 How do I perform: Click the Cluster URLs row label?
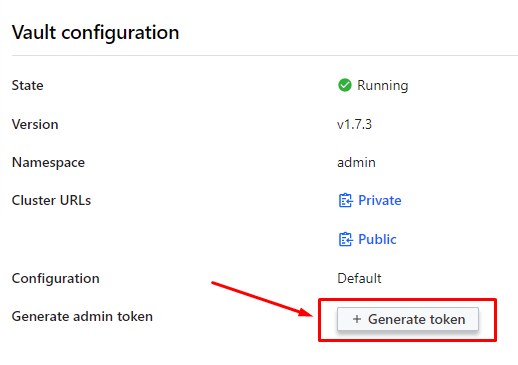[51, 200]
